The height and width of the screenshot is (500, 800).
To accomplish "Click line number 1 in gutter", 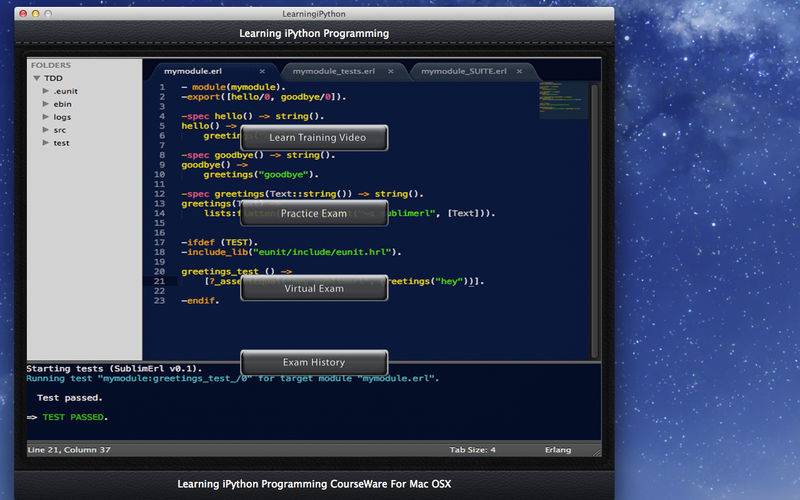I will 162,87.
